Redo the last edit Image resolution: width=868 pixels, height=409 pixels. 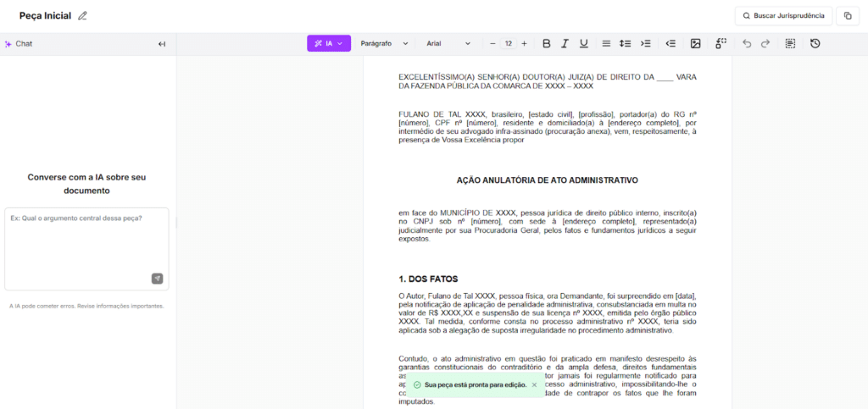(765, 43)
